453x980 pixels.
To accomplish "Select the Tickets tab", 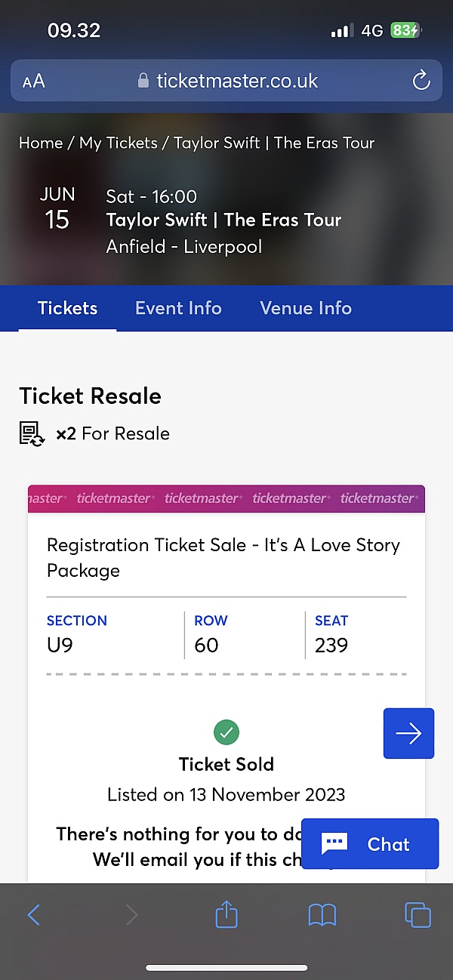I will (x=68, y=308).
